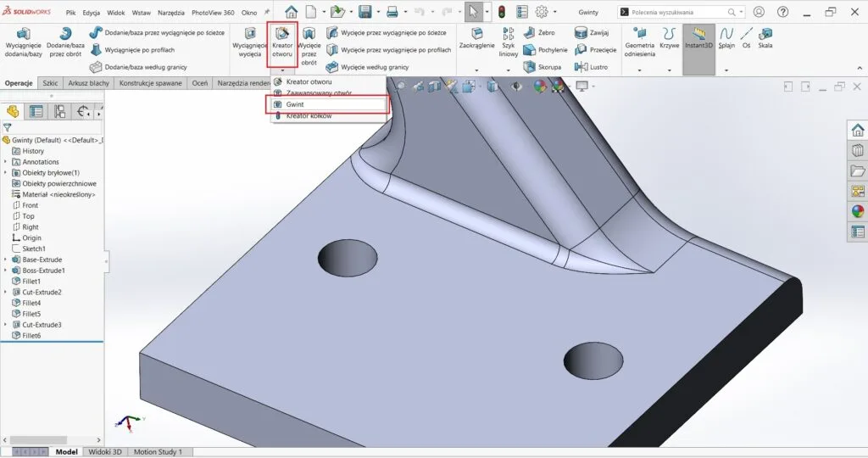Screen dimensions: 868x458
Task: Select Dodanie/baza przez obrót revolve tool
Action: [x=65, y=42]
